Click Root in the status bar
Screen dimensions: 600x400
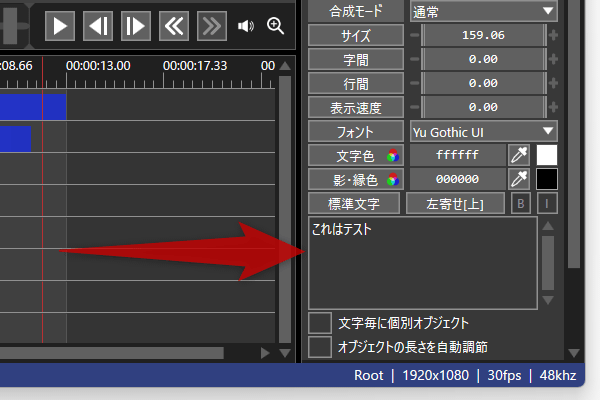coord(368,376)
